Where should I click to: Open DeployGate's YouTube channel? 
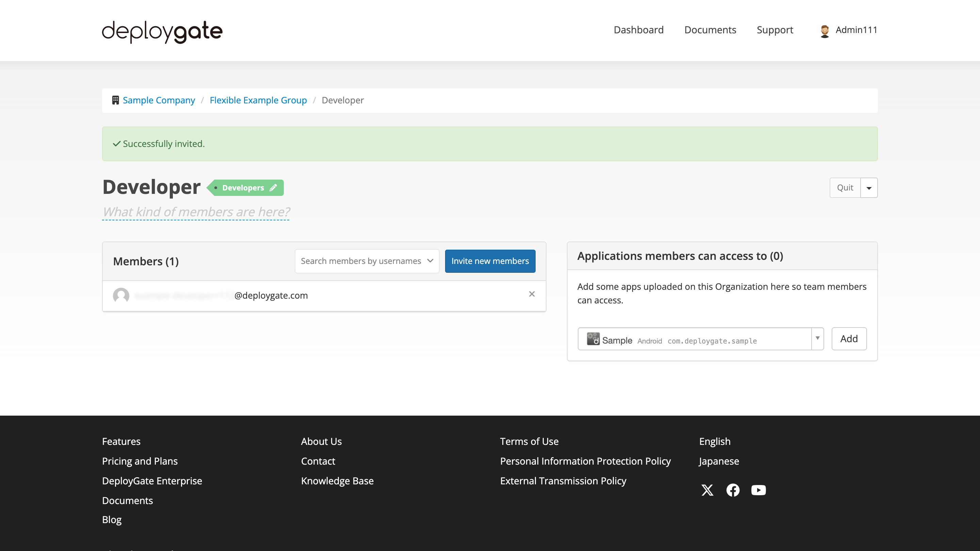click(758, 490)
